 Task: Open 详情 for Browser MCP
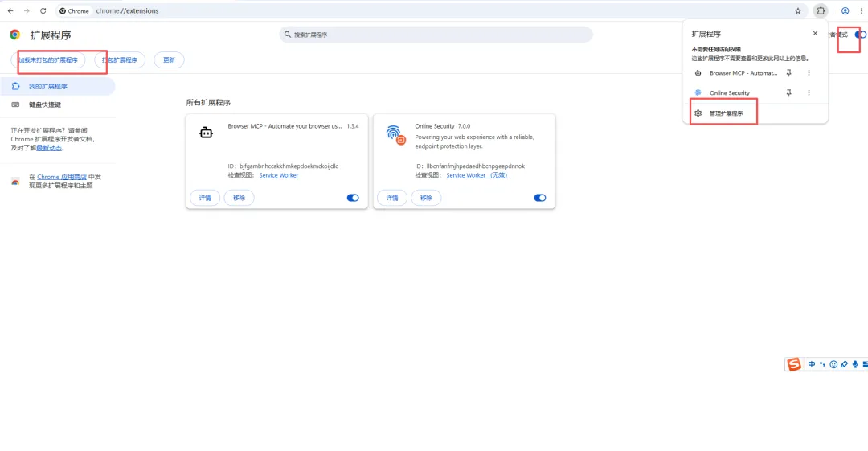[205, 198]
